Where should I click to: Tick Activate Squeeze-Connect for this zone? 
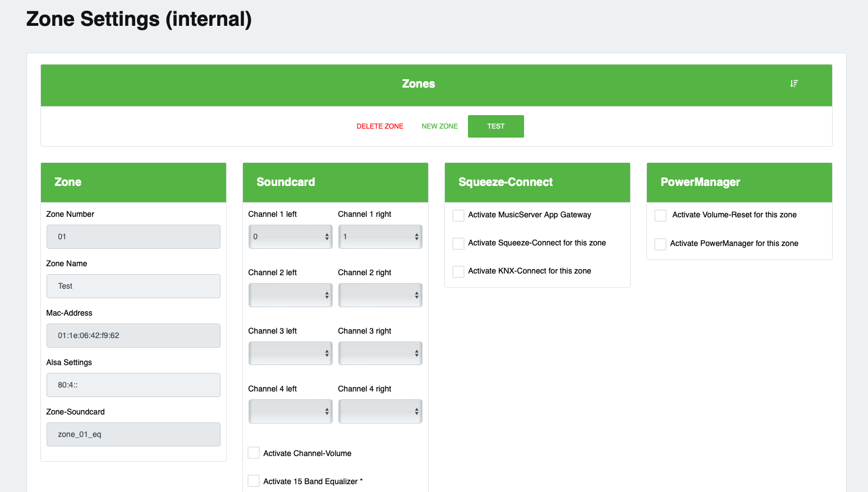click(458, 244)
